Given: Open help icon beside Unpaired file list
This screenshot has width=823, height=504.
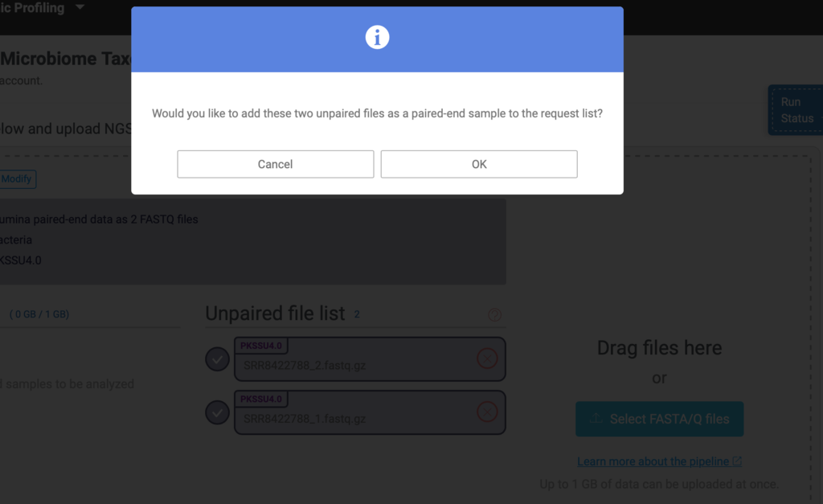Looking at the screenshot, I should (x=494, y=314).
